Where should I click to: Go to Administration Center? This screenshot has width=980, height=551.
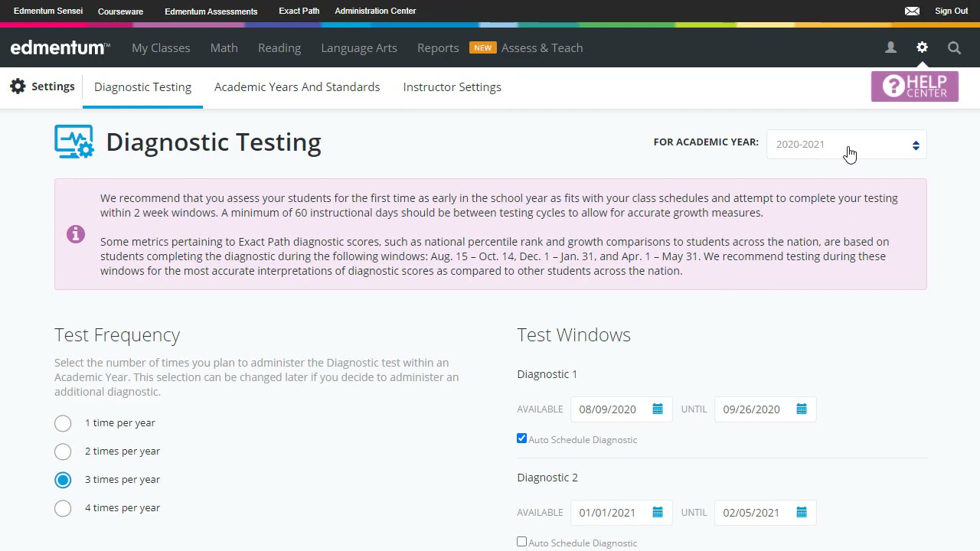pos(375,11)
